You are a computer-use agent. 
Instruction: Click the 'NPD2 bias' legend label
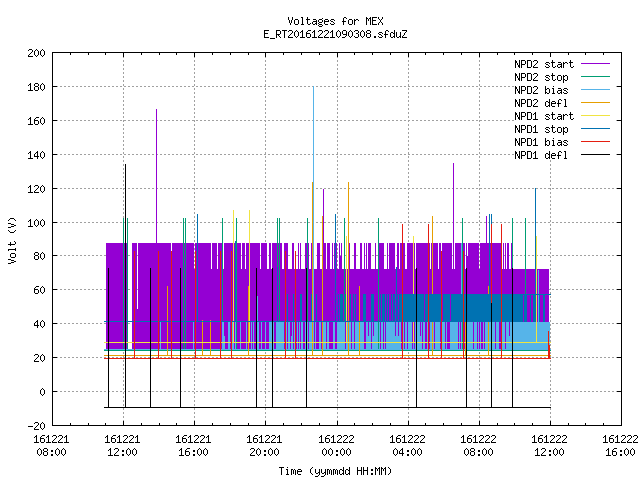pos(541,90)
